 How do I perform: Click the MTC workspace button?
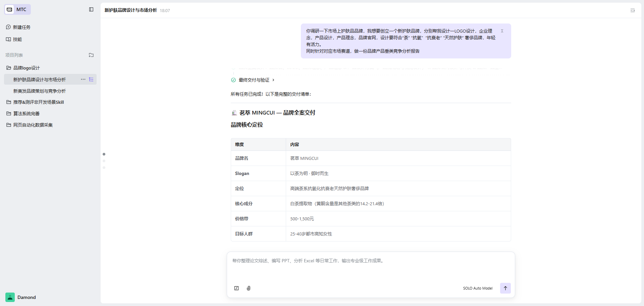pos(17,9)
